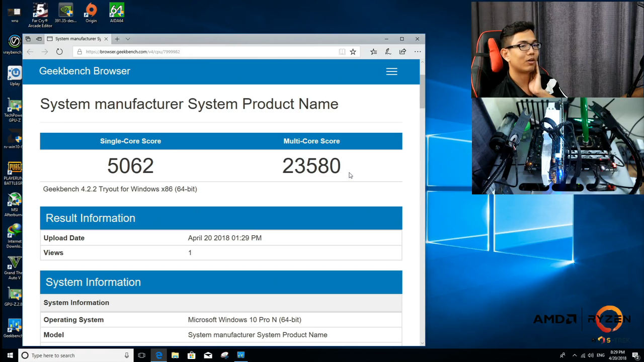Expand the browser tab actions chevron
The image size is (644, 362).
point(127,39)
